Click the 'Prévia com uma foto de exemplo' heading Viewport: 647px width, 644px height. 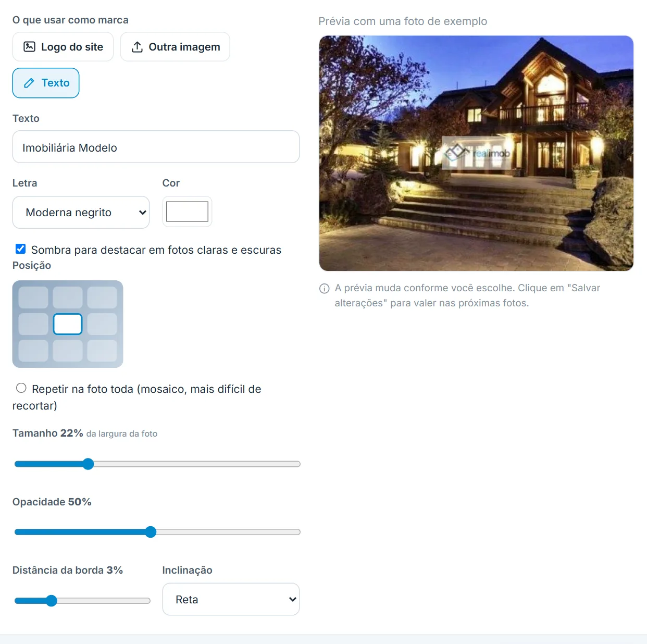(403, 21)
